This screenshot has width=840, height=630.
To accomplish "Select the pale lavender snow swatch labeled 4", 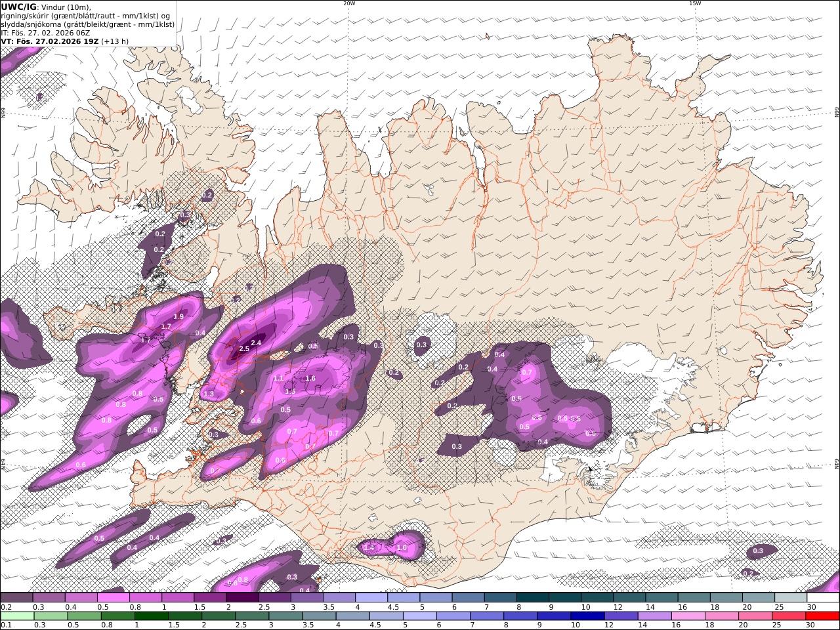I will pos(371,598).
